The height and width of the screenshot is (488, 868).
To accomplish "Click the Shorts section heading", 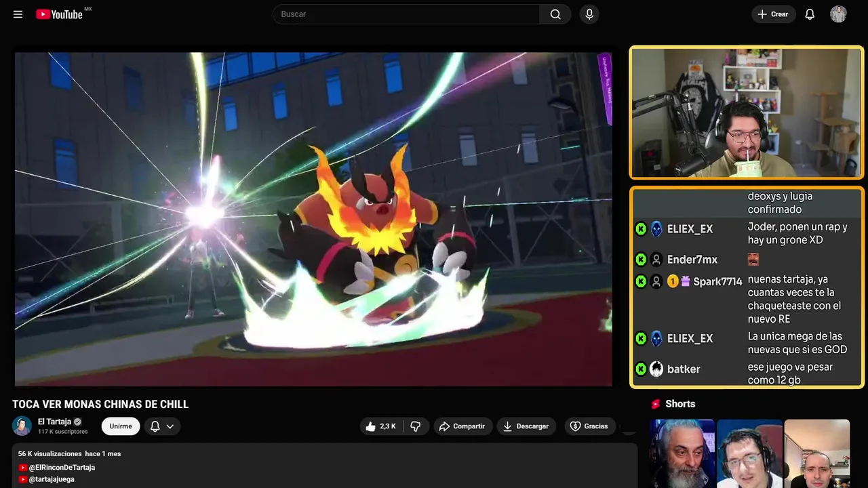I will [680, 404].
